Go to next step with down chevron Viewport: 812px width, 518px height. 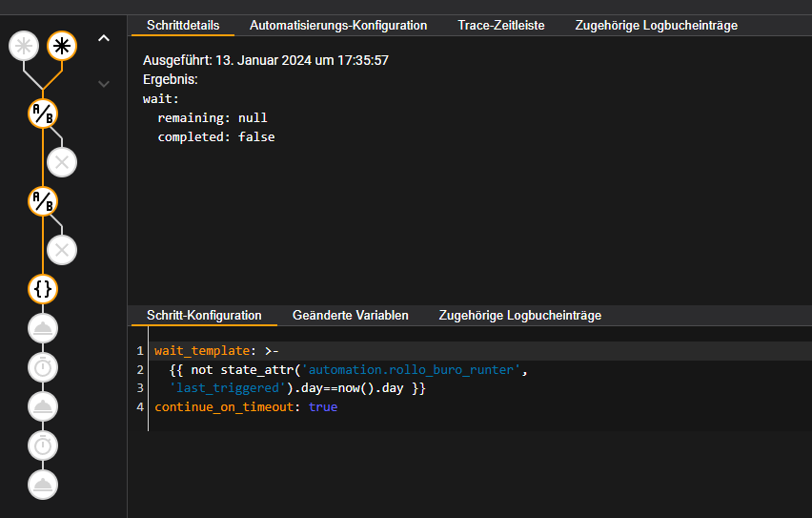(104, 84)
